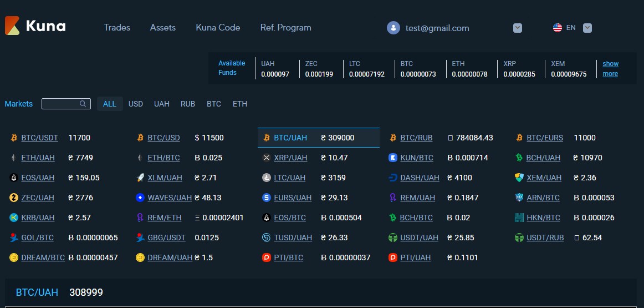Click the Dash icon next to DASH/UAH

pyautogui.click(x=393, y=178)
